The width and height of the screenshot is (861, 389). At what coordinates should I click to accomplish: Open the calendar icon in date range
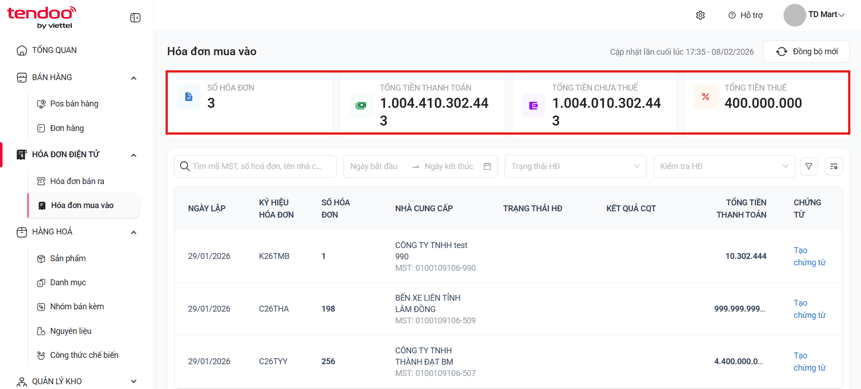coord(487,166)
